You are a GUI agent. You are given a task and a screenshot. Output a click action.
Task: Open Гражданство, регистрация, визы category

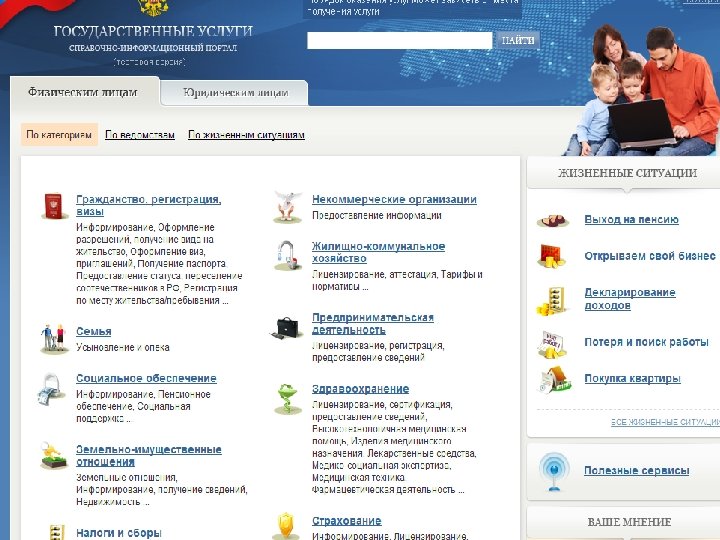pyautogui.click(x=148, y=206)
